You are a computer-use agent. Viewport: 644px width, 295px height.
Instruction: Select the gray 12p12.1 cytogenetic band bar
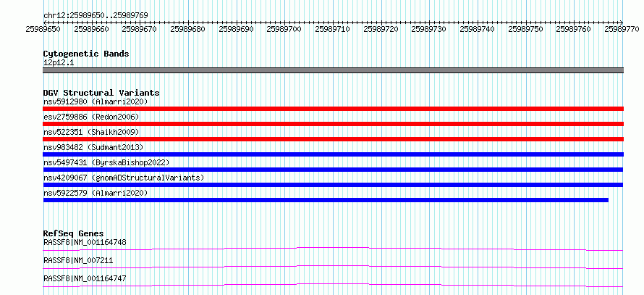pyautogui.click(x=333, y=70)
